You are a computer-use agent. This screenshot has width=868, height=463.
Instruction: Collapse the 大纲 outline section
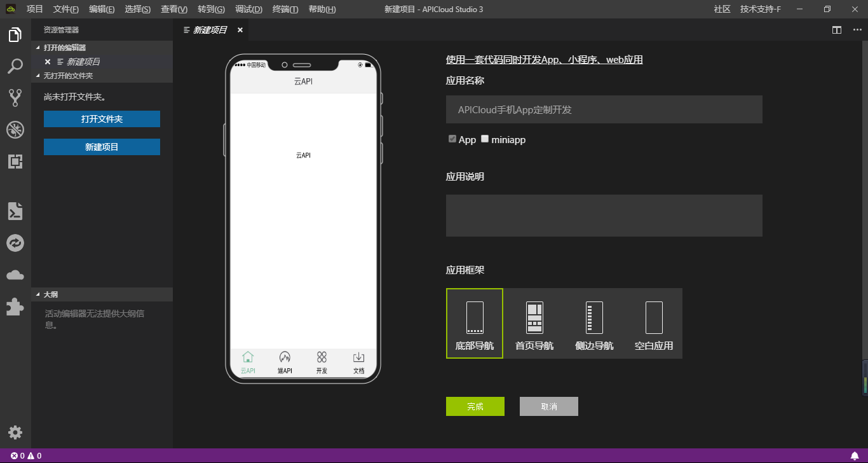pos(102,294)
